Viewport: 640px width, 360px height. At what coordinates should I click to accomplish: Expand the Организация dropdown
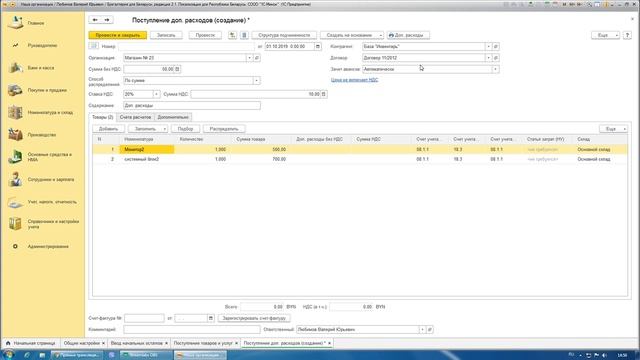249,58
